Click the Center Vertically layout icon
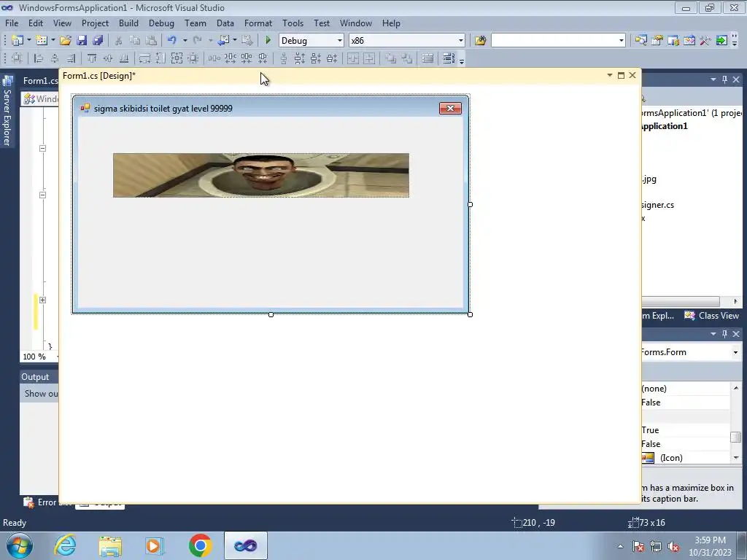 (x=369, y=58)
